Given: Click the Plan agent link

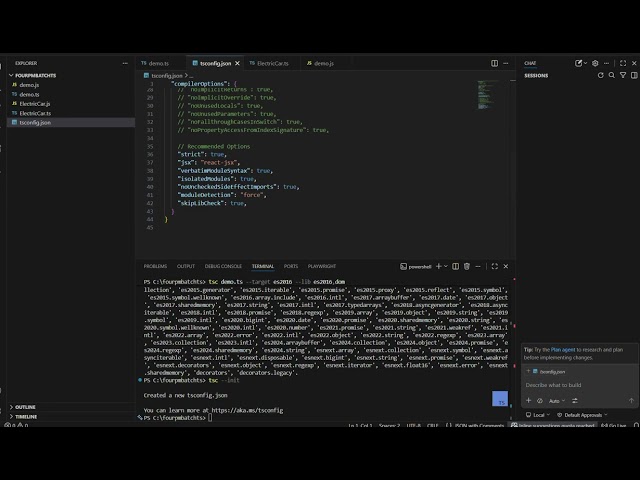Looking at the screenshot, I should 563,349.
